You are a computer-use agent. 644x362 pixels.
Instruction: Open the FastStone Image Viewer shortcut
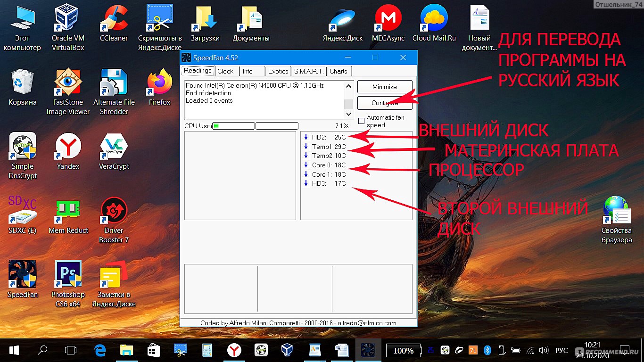click(x=68, y=92)
